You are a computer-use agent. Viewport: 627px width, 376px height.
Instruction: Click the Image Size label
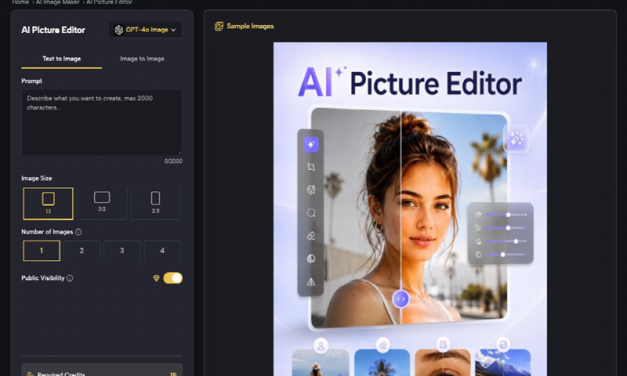tap(37, 178)
